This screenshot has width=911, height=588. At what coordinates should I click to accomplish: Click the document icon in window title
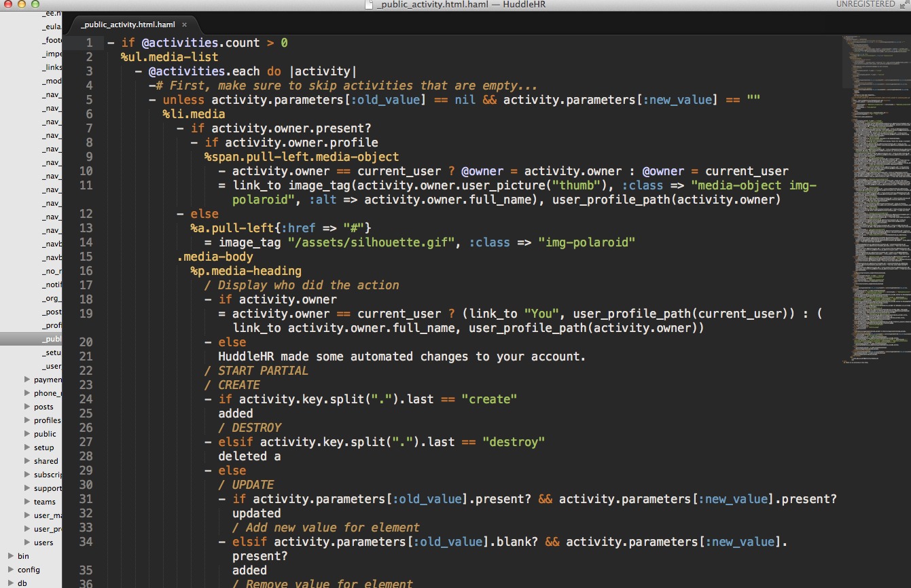click(x=369, y=5)
